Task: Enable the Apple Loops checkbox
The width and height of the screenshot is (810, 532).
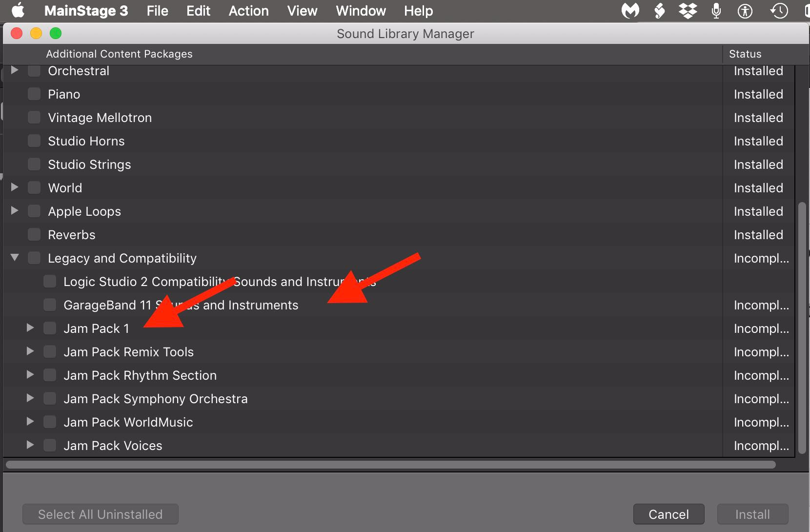Action: (x=34, y=211)
